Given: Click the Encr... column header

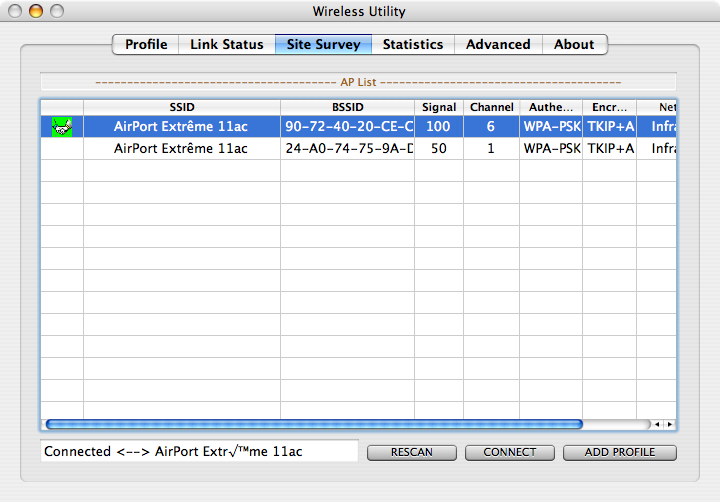Looking at the screenshot, I should (609, 107).
